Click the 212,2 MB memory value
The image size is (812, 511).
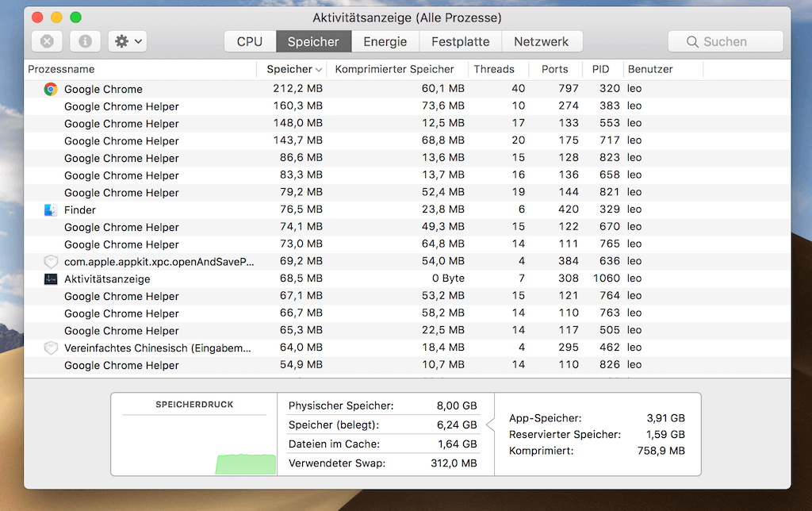pos(298,89)
